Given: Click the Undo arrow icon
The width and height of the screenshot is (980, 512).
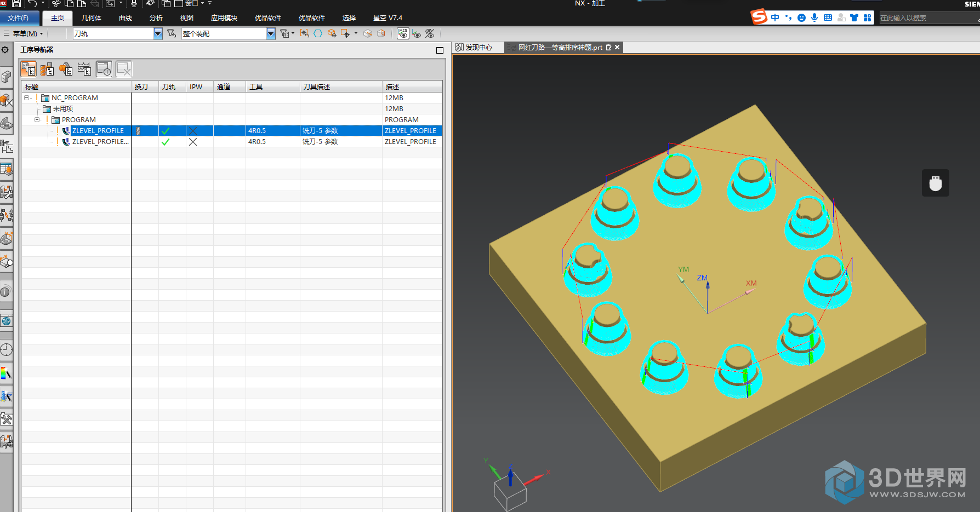Looking at the screenshot, I should click(32, 3).
